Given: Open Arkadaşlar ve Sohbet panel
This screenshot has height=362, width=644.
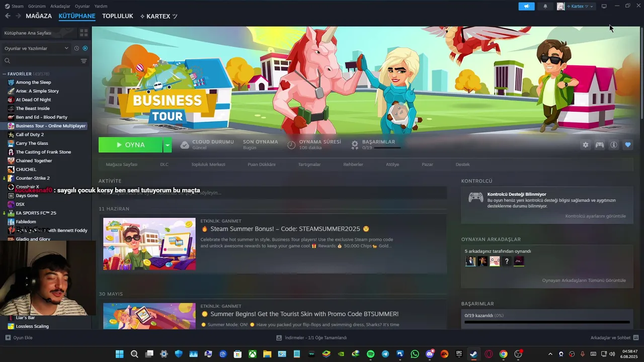Looking at the screenshot, I should coord(614,338).
